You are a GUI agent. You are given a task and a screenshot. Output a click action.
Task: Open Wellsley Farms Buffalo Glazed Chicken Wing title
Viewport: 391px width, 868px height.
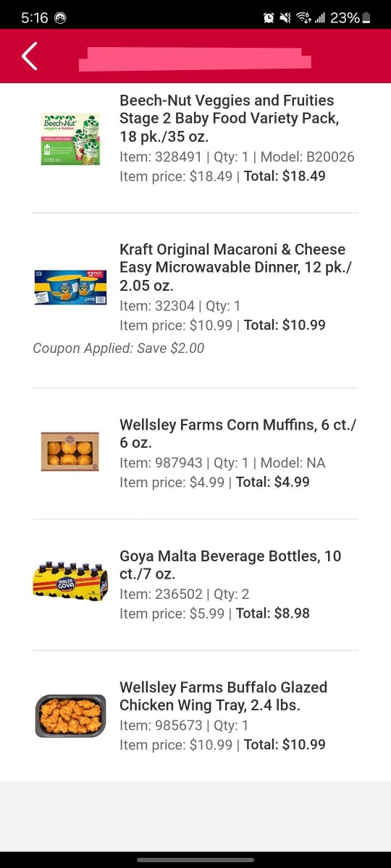click(x=223, y=696)
